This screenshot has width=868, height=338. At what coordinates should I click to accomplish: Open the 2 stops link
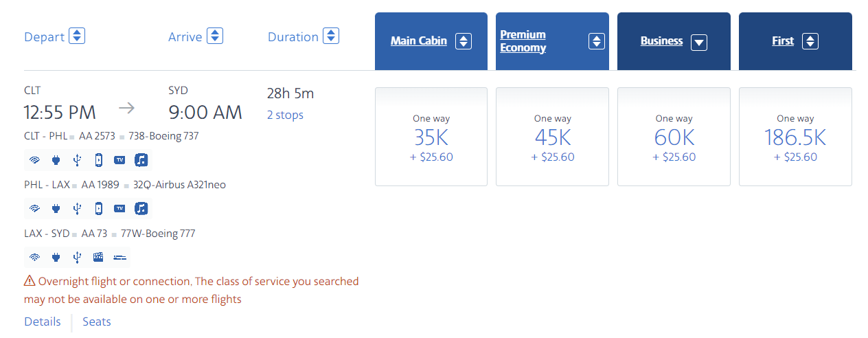285,115
